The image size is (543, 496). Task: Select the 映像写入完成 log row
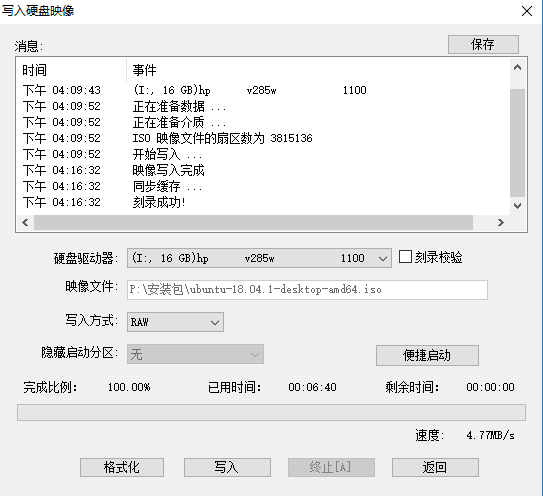click(263, 170)
